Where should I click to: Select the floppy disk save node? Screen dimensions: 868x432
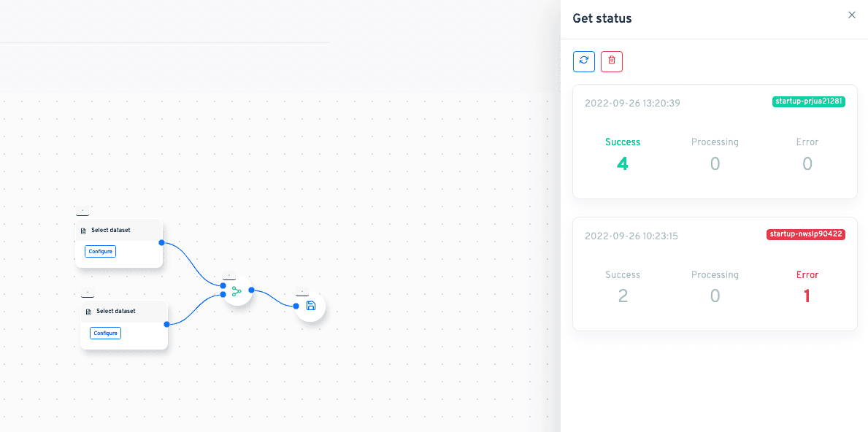pos(310,306)
